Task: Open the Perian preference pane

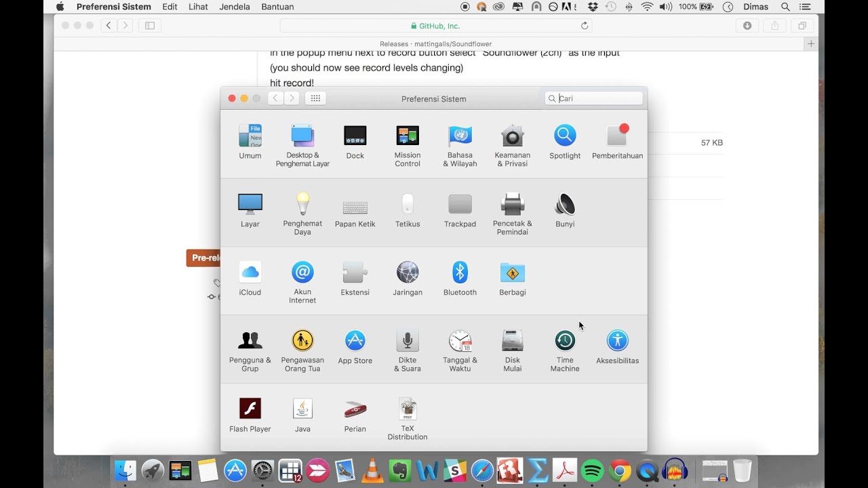Action: (355, 415)
